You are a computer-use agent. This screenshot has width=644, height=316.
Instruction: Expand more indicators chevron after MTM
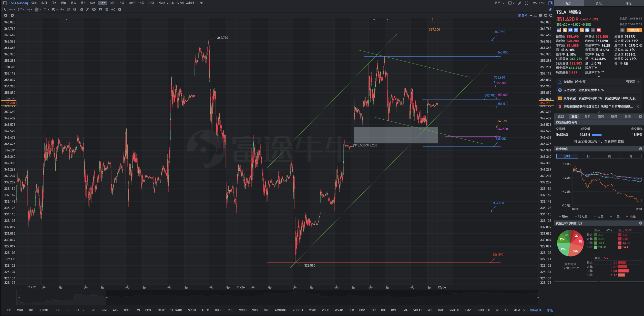[x=524, y=310]
